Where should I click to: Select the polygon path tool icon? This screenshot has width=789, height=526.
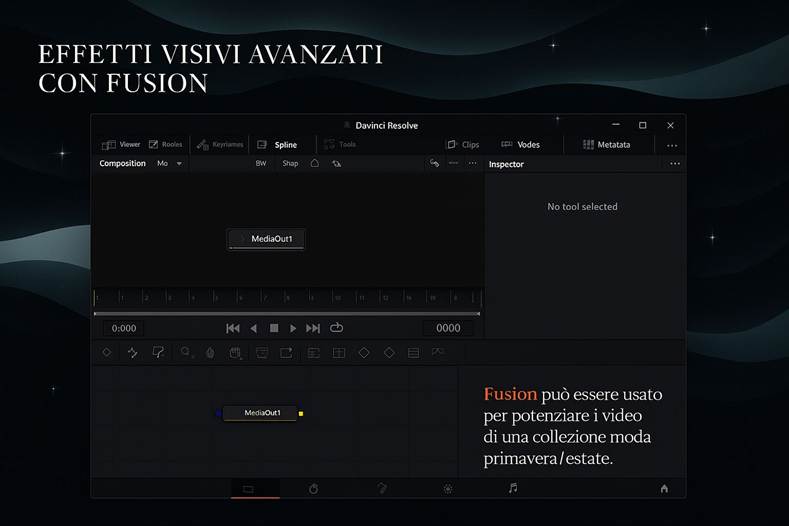158,352
